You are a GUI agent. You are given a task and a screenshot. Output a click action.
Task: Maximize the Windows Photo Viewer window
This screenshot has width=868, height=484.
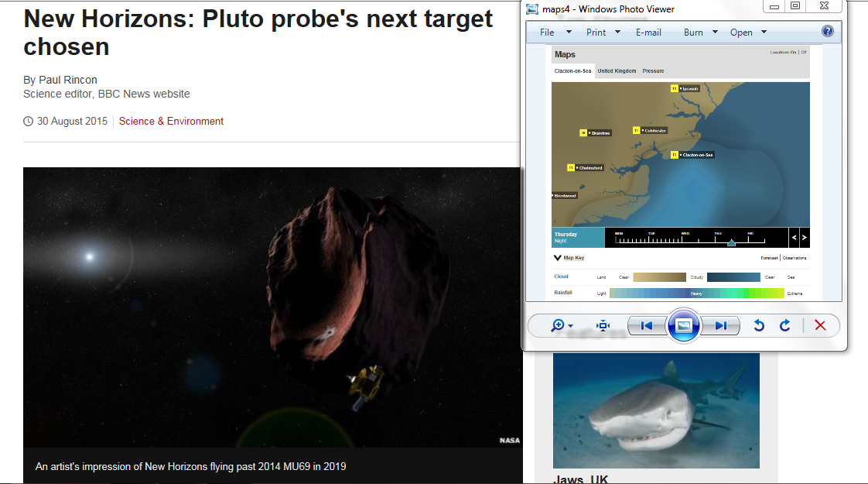pyautogui.click(x=795, y=6)
